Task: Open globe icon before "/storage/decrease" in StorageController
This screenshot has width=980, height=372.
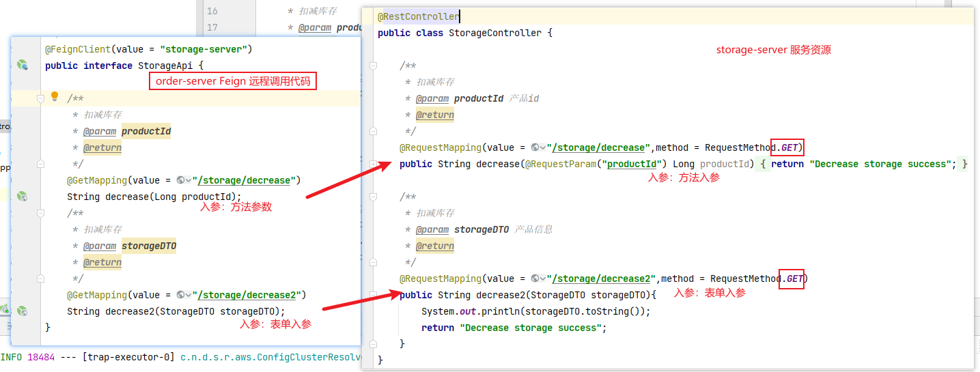Action: tap(538, 148)
